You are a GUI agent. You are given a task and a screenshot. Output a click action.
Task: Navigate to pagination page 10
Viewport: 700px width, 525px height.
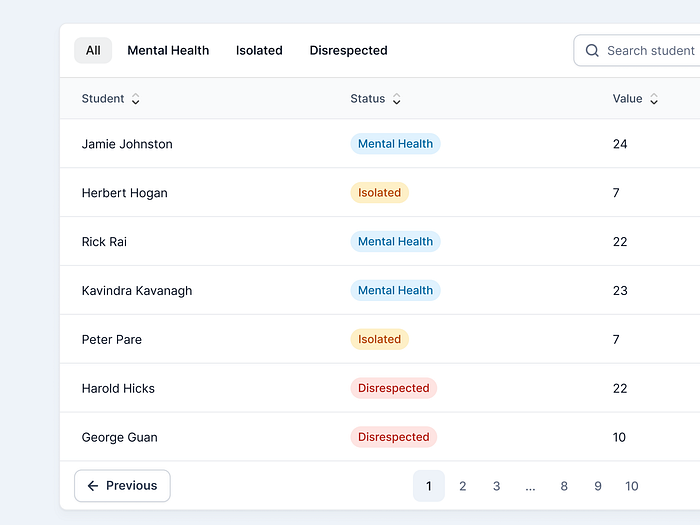[632, 486]
